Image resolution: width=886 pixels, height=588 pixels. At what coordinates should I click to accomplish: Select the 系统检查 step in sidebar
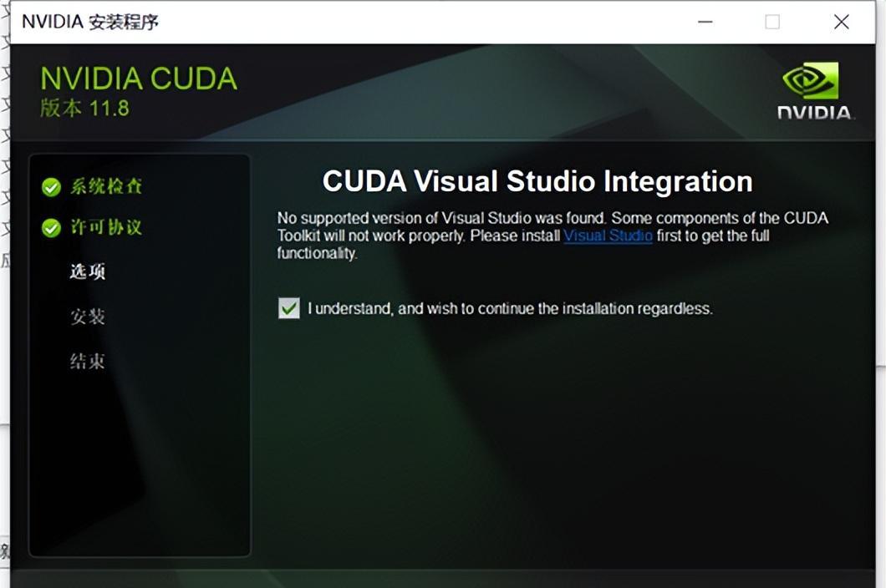105,185
